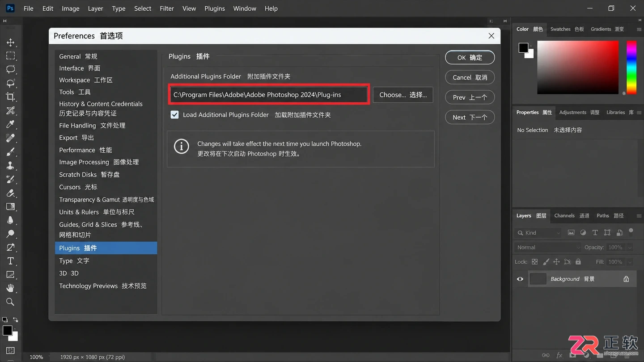Select the Zoom tool
644x362 pixels.
pos(10,302)
